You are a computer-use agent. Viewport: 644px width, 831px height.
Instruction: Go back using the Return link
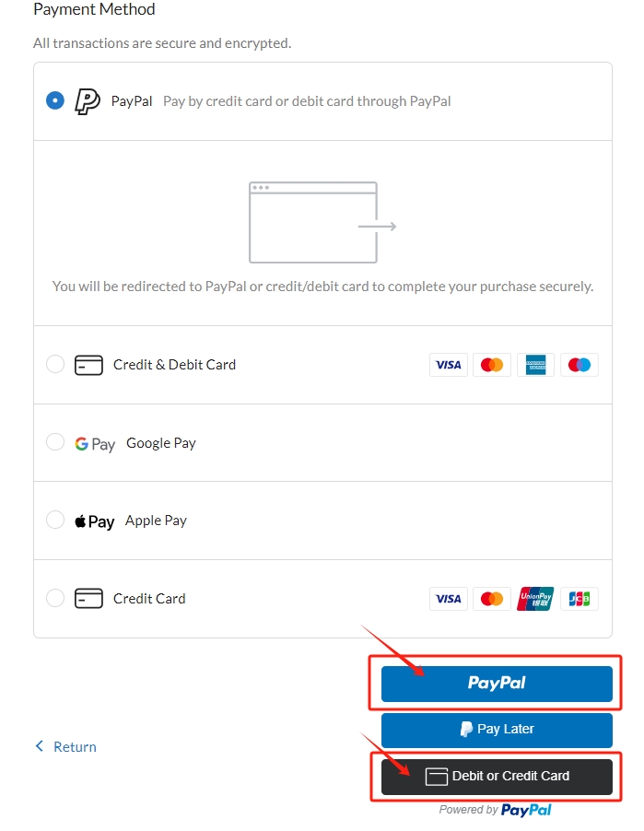pos(65,747)
